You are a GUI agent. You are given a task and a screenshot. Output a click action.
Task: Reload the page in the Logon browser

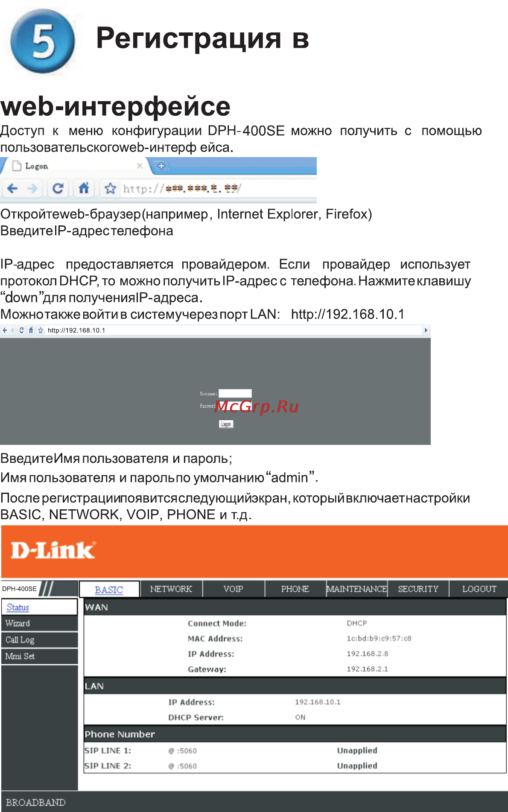pos(58,188)
